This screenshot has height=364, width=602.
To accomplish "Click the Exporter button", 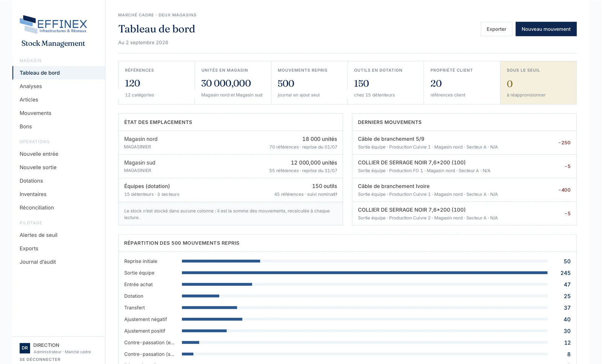I will [x=496, y=29].
